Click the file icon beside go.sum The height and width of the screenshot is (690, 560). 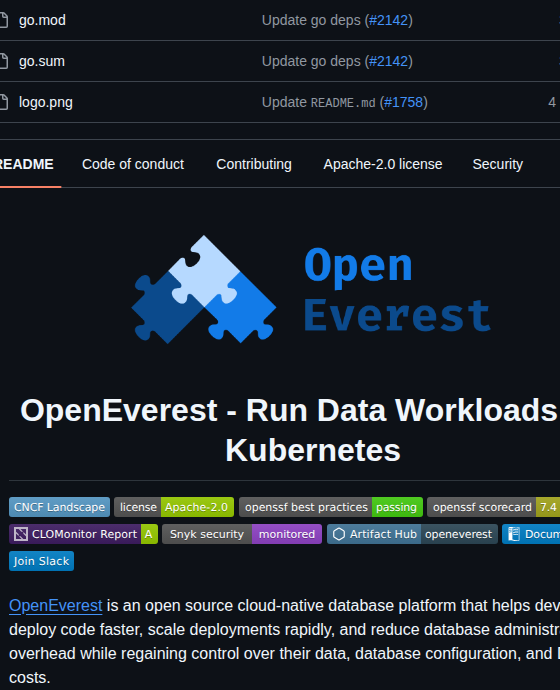point(4,61)
